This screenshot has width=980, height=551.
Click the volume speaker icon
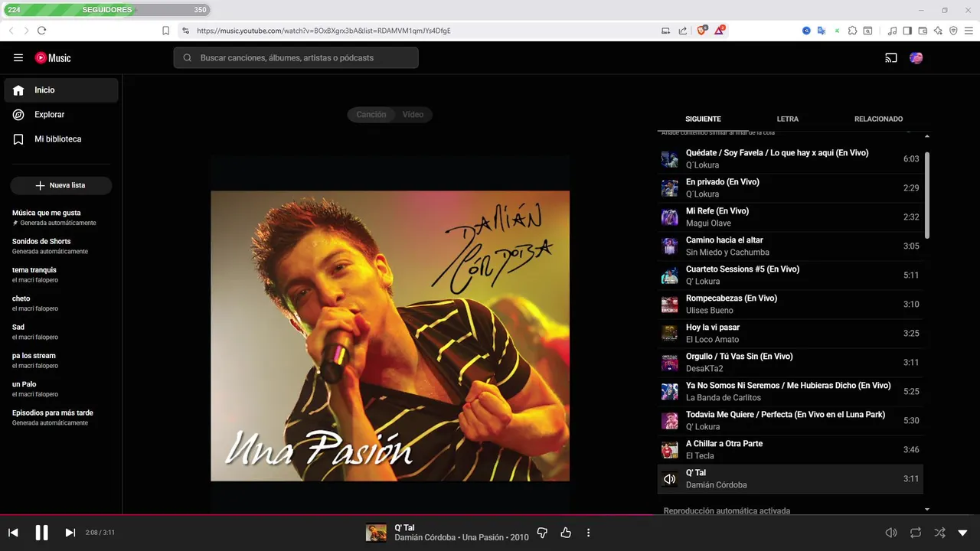pyautogui.click(x=891, y=533)
